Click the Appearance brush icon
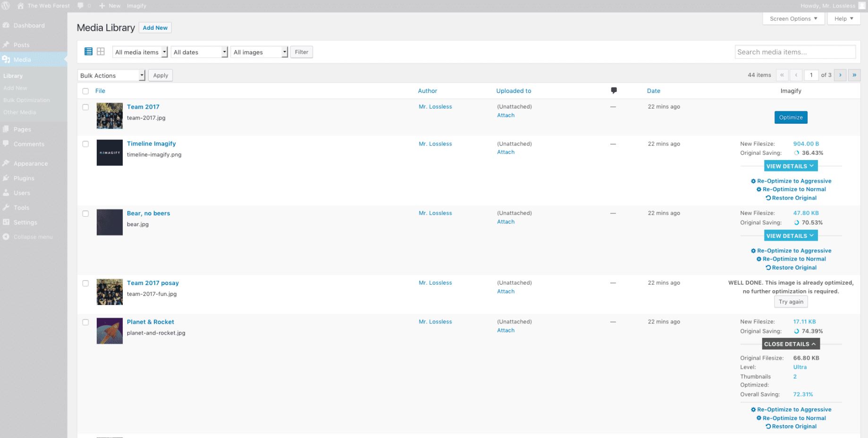The height and width of the screenshot is (438, 868). click(x=6, y=163)
